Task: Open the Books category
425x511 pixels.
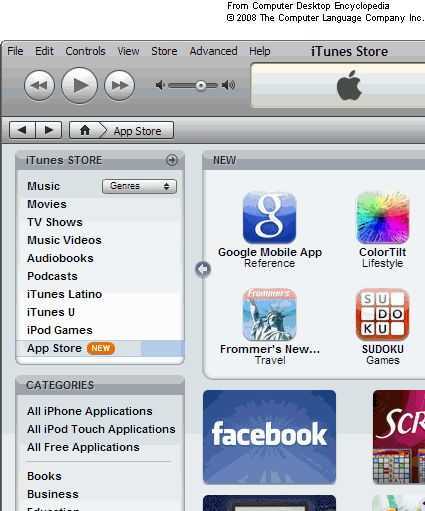Action: pyautogui.click(x=44, y=476)
